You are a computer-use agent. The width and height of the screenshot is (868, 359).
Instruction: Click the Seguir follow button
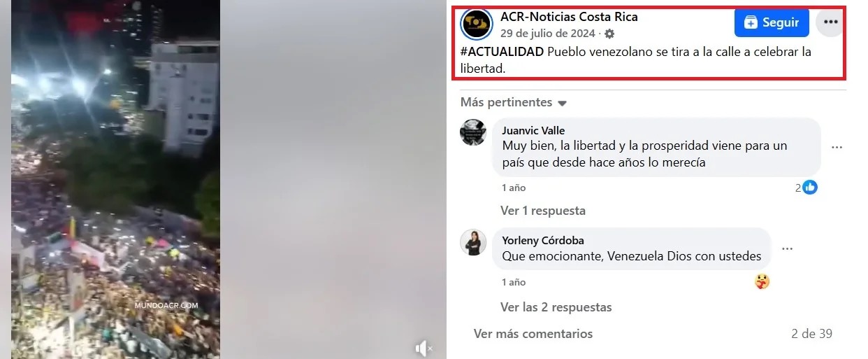coord(772,22)
